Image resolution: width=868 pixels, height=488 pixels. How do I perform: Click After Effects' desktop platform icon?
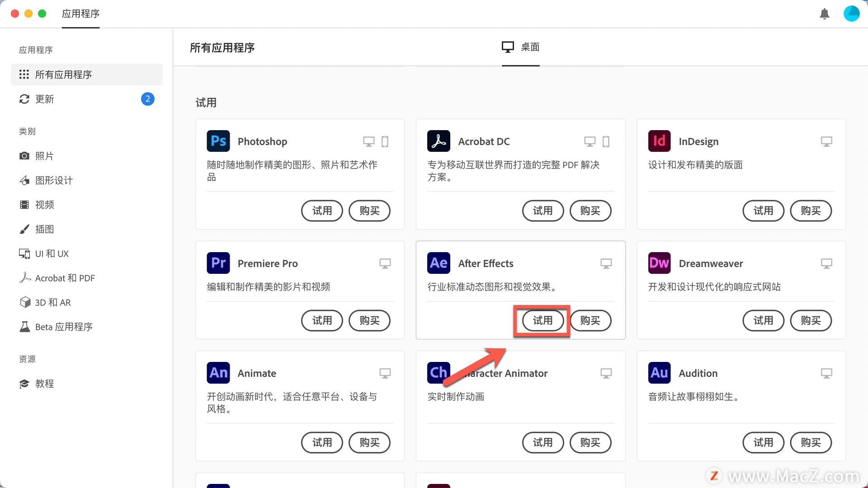click(606, 264)
